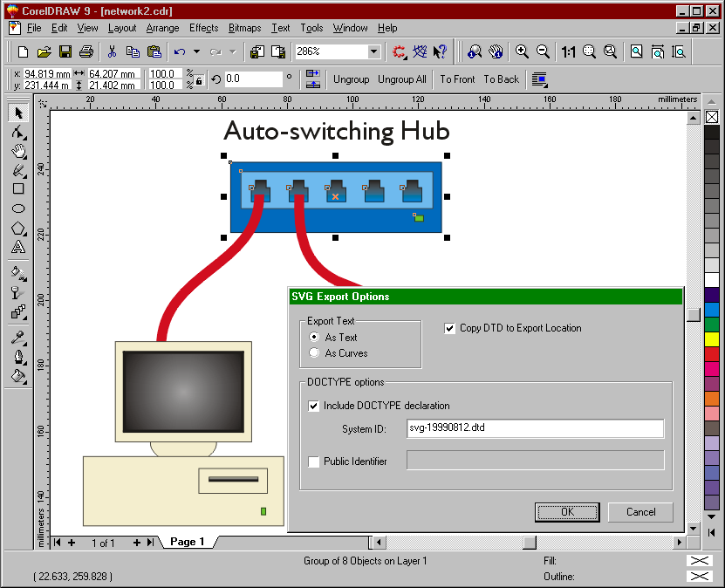This screenshot has height=588, width=725.
Task: Activate the Text tool
Action: pos(17,248)
